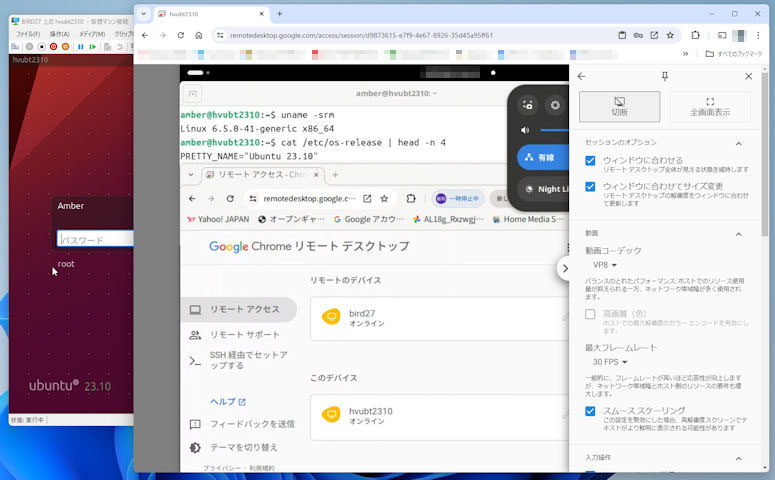Collapse the 入力操作 section

tap(738, 459)
